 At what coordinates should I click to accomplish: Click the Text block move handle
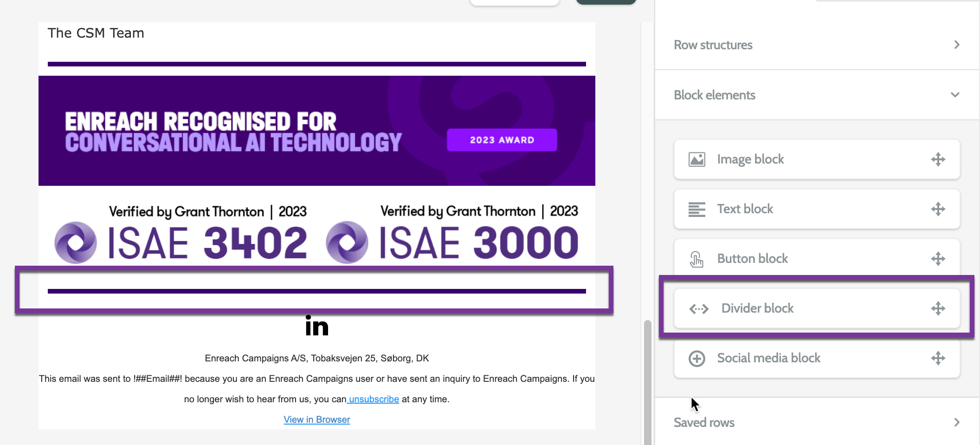tap(938, 209)
